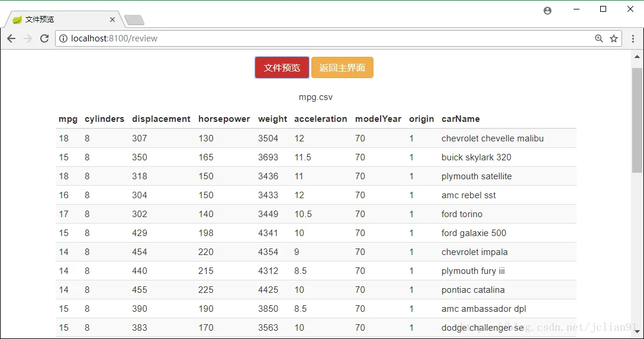This screenshot has width=644, height=339.
Task: Click the mpg column header
Action: [68, 119]
